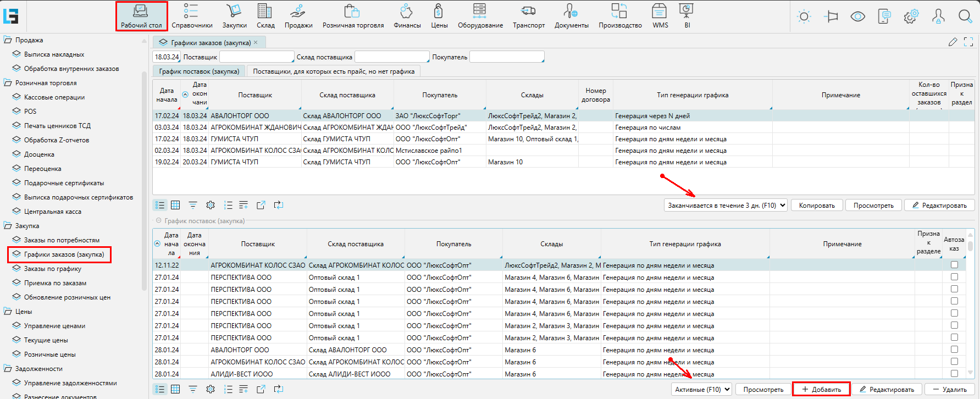Click the filter funnel icon under upper table
Screen dimensions: 980x399
pyautogui.click(x=193, y=205)
